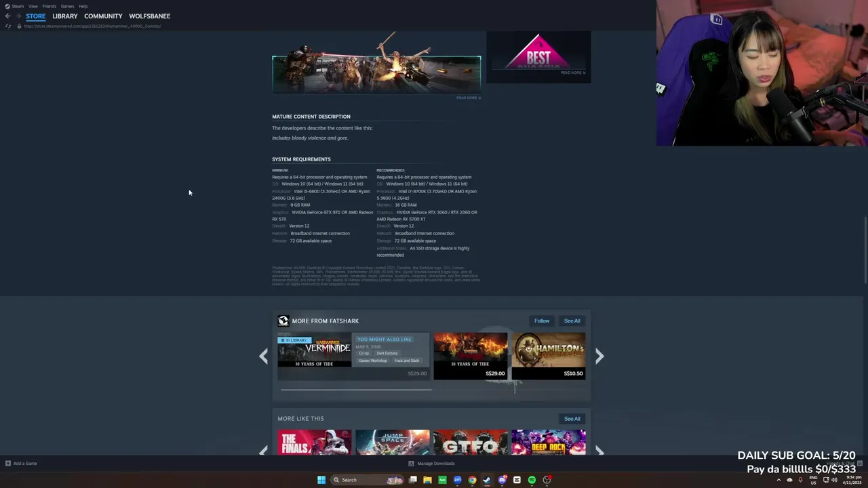The image size is (868, 488).
Task: Click the Games Workshop tag
Action: 373,361
